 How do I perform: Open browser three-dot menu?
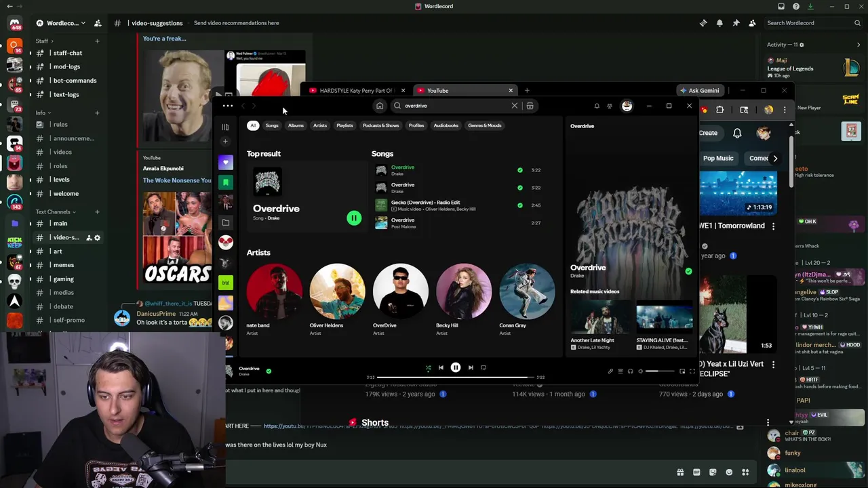785,110
